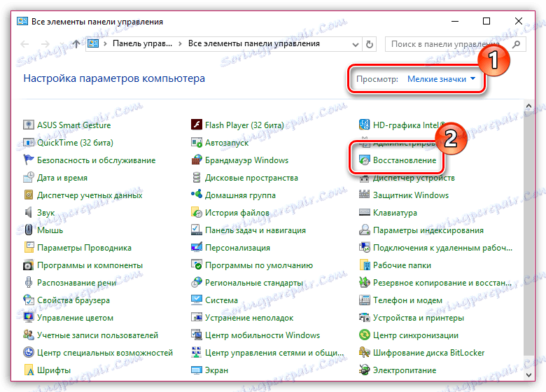546x392 pixels.
Task: Open the Диспетчер устройств link
Action: 414,178
